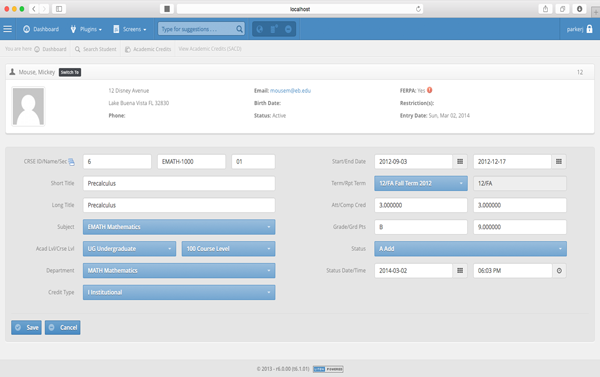This screenshot has width=600, height=377.
Task: Open the 12/FA Fall Term 2012 dropdown
Action: pyautogui.click(x=421, y=183)
